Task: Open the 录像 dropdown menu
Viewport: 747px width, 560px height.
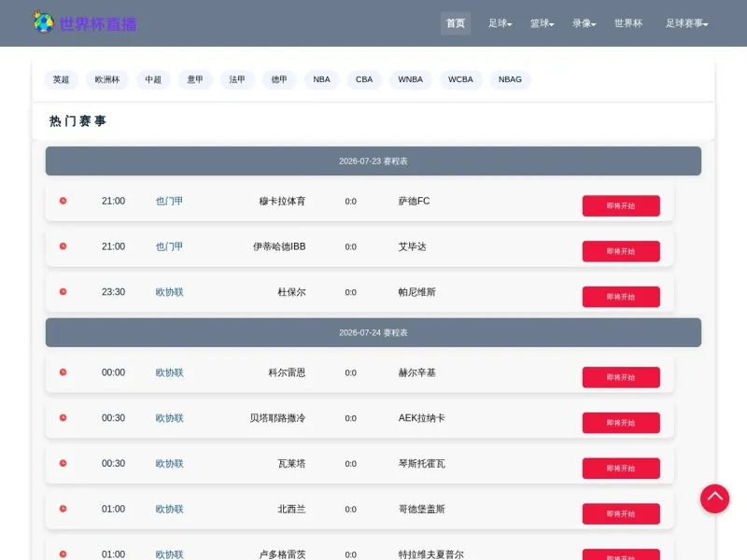Action: tap(585, 23)
